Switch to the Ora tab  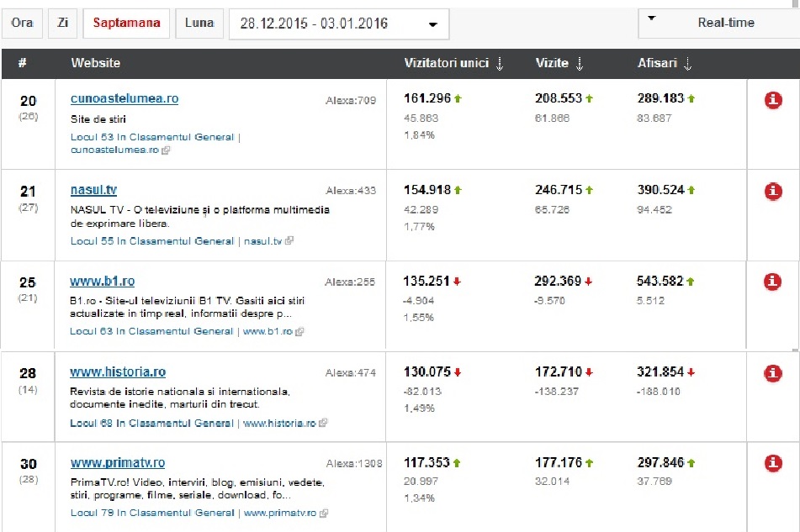[22, 23]
